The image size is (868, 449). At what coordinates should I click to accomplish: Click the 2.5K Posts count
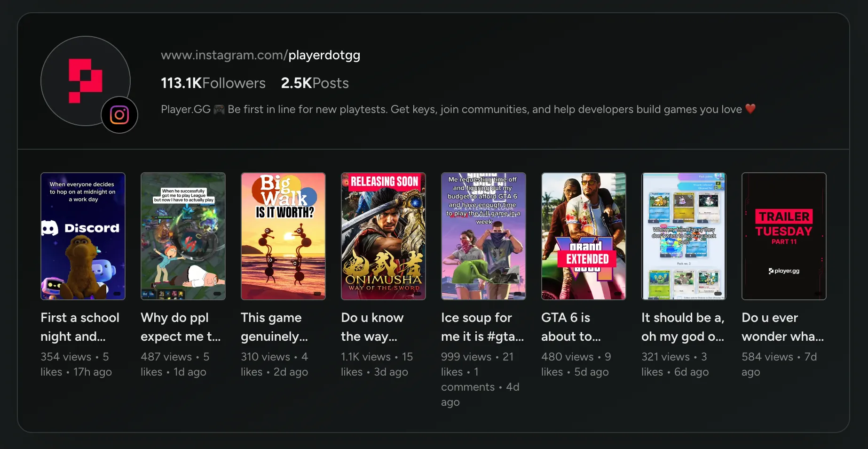[315, 83]
